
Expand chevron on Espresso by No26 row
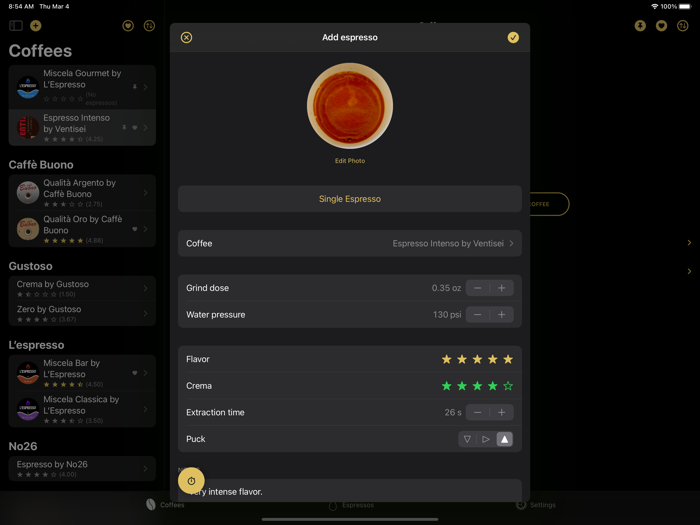coord(146,468)
